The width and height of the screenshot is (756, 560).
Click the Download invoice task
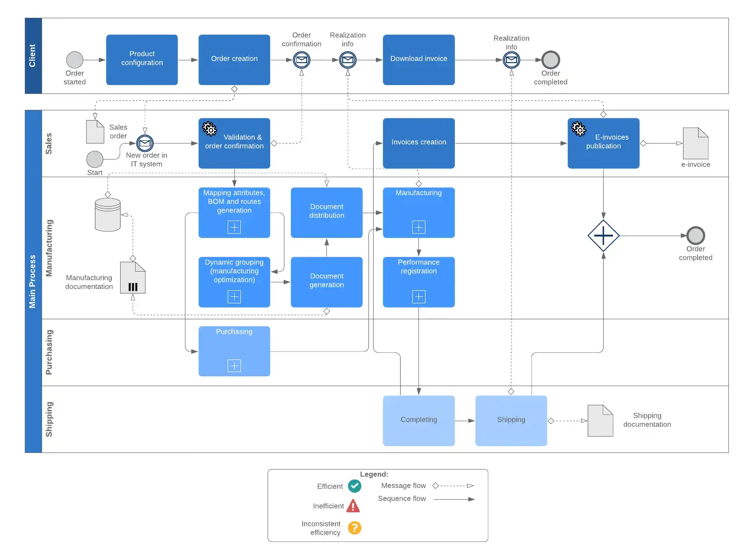[418, 59]
